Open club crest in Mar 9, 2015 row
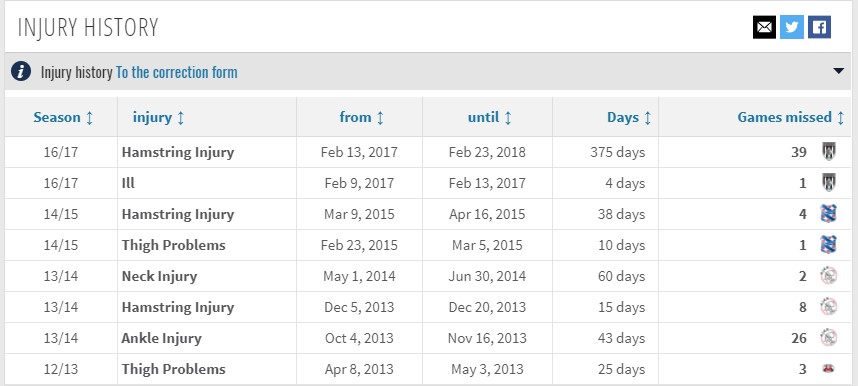 828,214
